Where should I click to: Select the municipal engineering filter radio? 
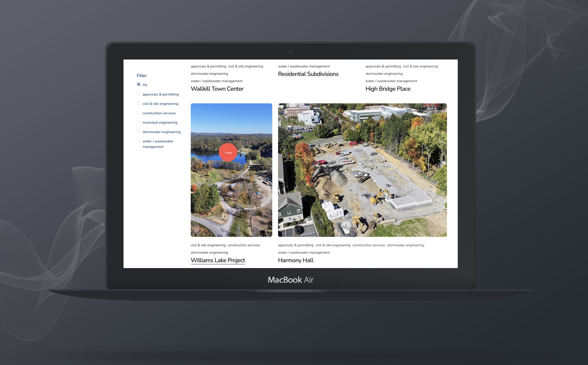pyautogui.click(x=139, y=122)
